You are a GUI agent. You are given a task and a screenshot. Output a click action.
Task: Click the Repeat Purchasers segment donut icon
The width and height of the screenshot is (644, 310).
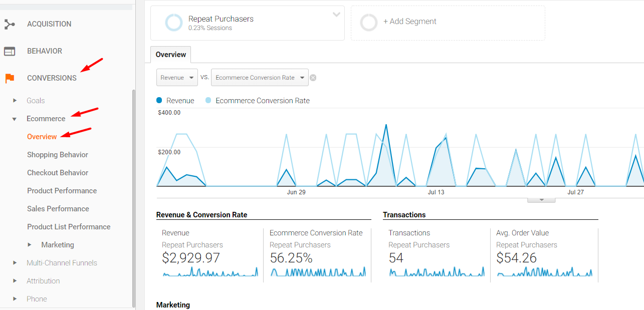click(174, 23)
